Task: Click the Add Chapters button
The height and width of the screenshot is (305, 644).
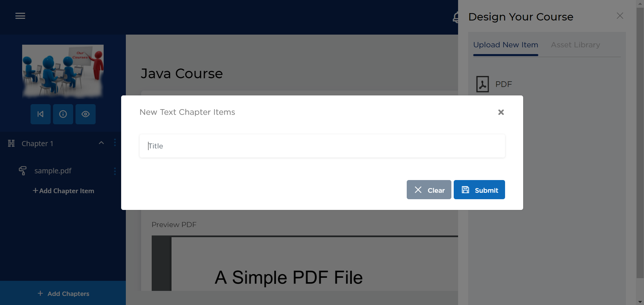Action: pyautogui.click(x=63, y=294)
